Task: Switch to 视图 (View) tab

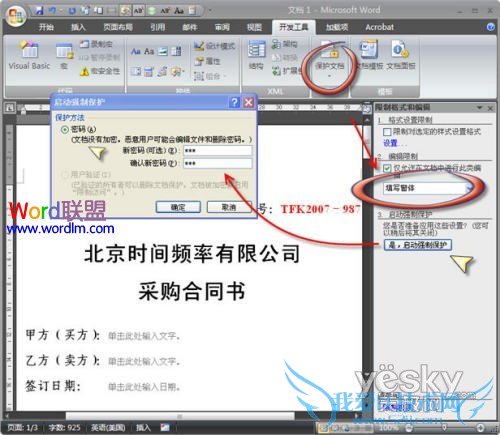Action: point(254,27)
